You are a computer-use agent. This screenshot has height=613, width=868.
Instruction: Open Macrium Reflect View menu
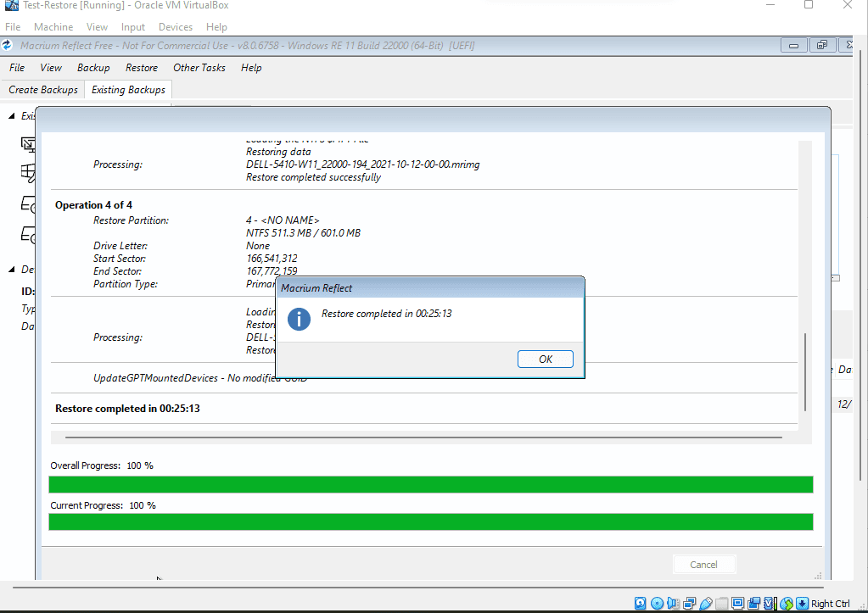point(51,68)
